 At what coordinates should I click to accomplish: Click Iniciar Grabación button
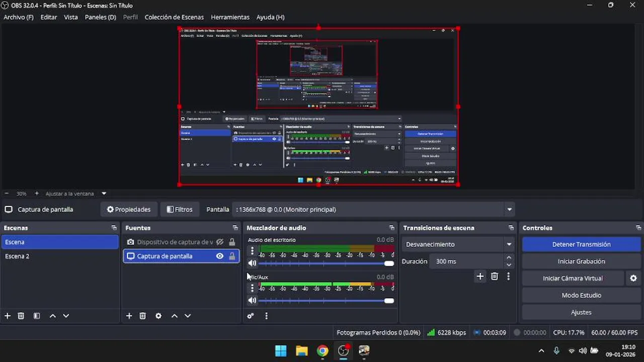581,261
